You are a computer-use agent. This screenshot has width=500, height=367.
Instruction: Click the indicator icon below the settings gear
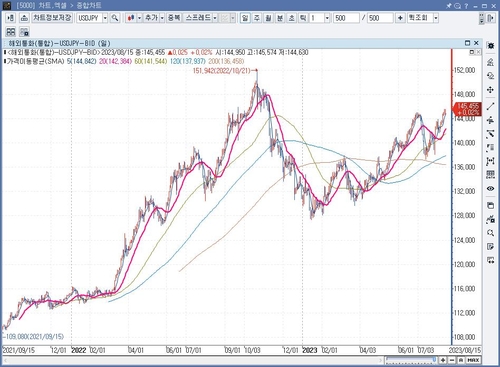point(491,62)
